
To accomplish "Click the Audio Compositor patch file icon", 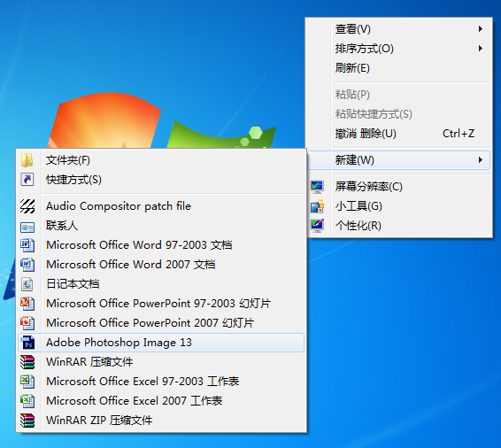I will [27, 206].
